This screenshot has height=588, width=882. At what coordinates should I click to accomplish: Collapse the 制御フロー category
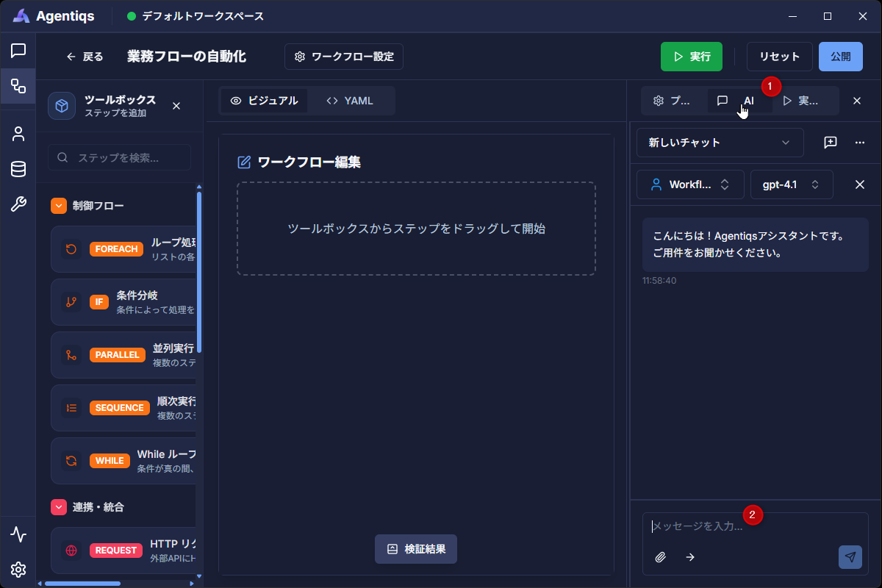click(59, 206)
